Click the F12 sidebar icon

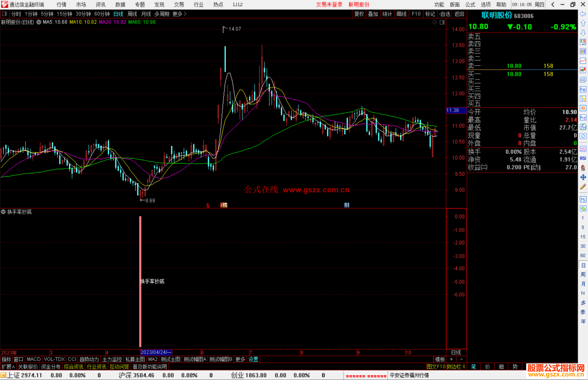pyautogui.click(x=583, y=118)
